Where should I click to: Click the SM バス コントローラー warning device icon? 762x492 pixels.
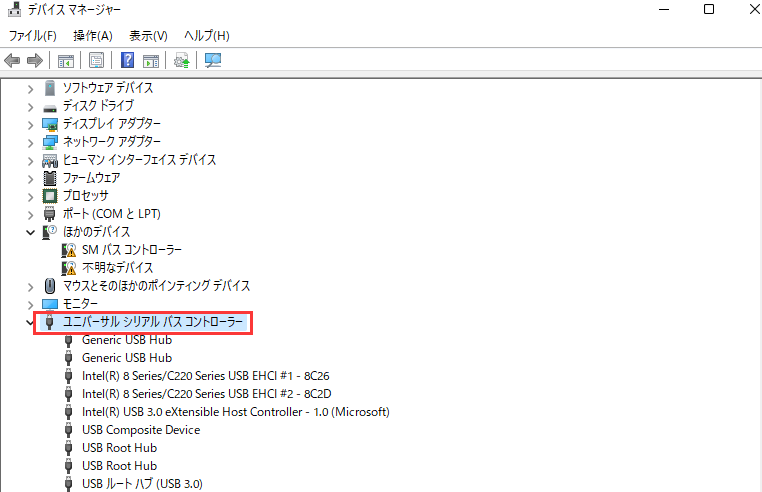[69, 250]
